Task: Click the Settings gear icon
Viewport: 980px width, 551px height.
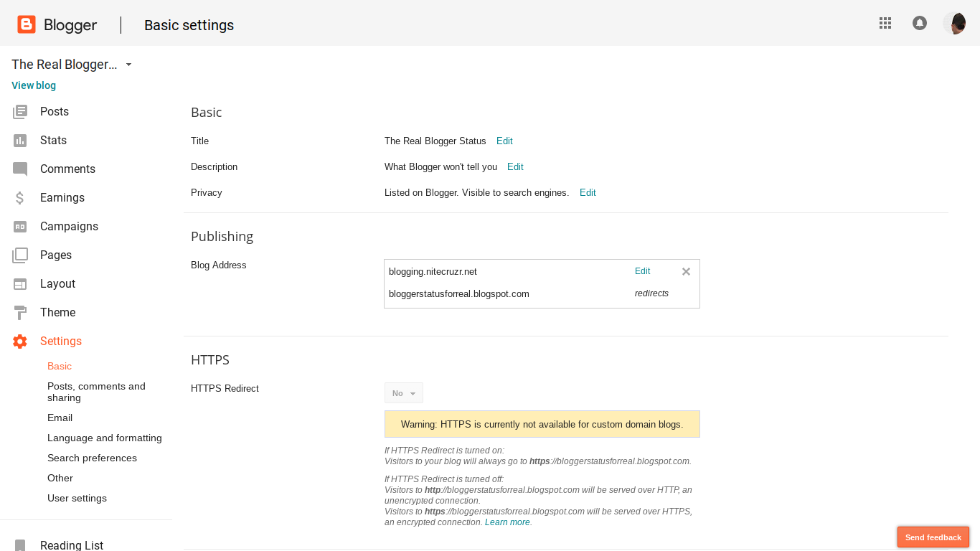Action: click(x=20, y=342)
